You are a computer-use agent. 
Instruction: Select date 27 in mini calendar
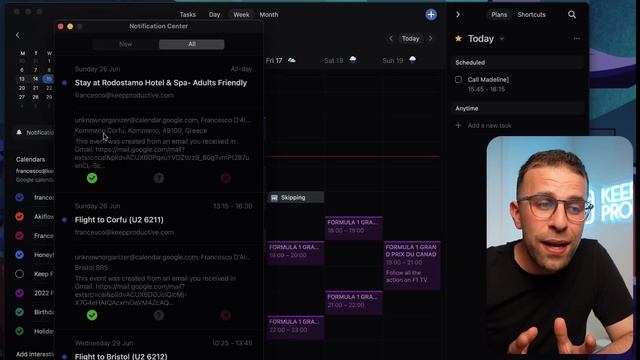point(22,97)
